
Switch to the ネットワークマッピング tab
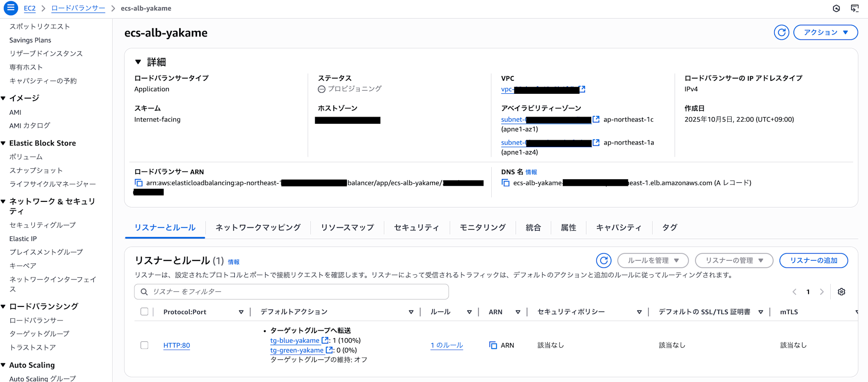(x=258, y=227)
